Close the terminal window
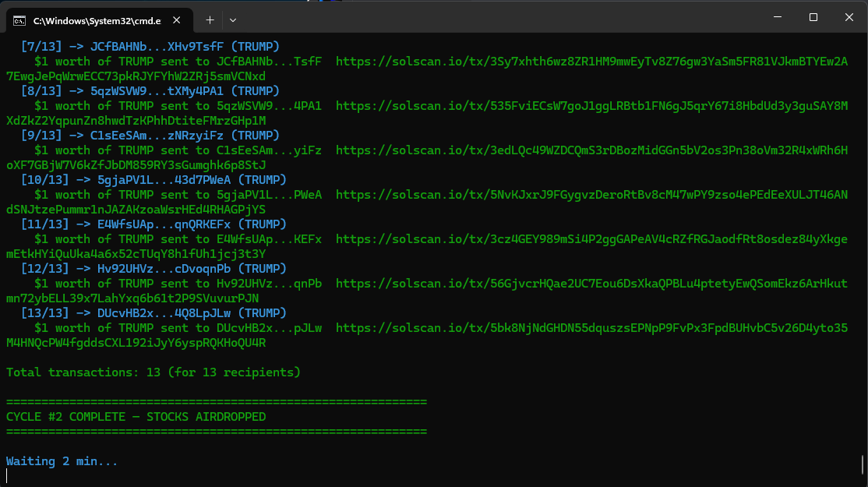 [849, 17]
